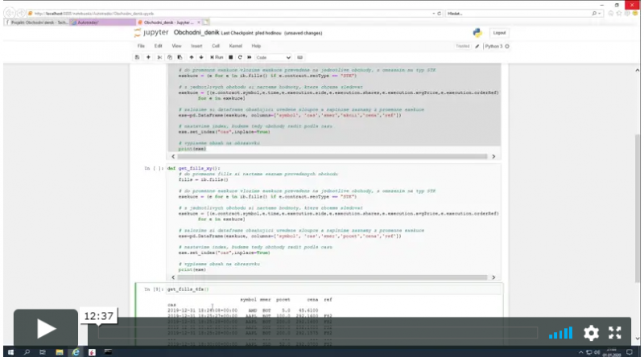Rename notebook title Obchodni_denik

196,32
